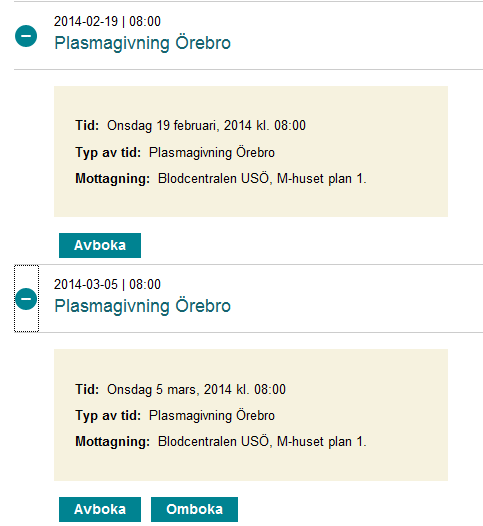483x526 pixels.
Task: Click Typ av tid value in February details
Action: tap(212, 153)
